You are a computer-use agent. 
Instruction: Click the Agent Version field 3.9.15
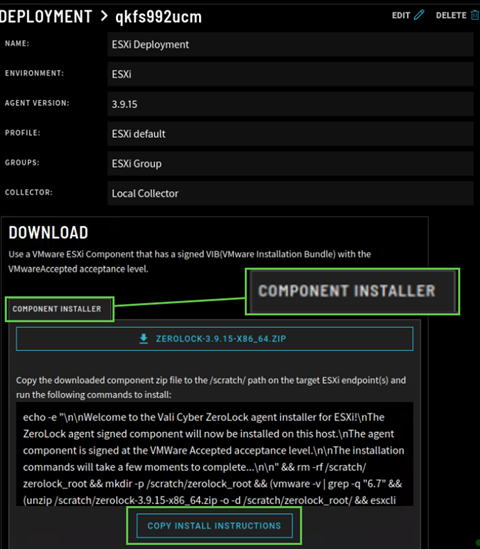pos(291,104)
